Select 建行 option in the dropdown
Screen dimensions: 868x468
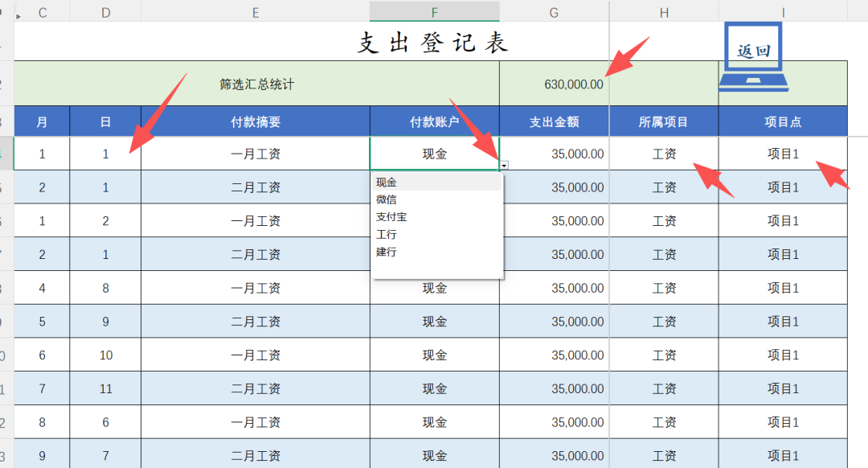coord(387,252)
